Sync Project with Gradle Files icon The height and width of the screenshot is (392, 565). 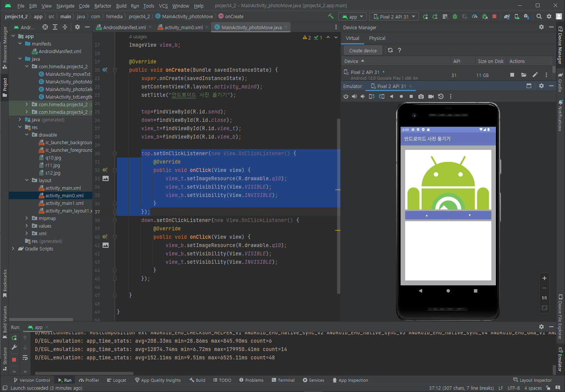pyautogui.click(x=507, y=16)
